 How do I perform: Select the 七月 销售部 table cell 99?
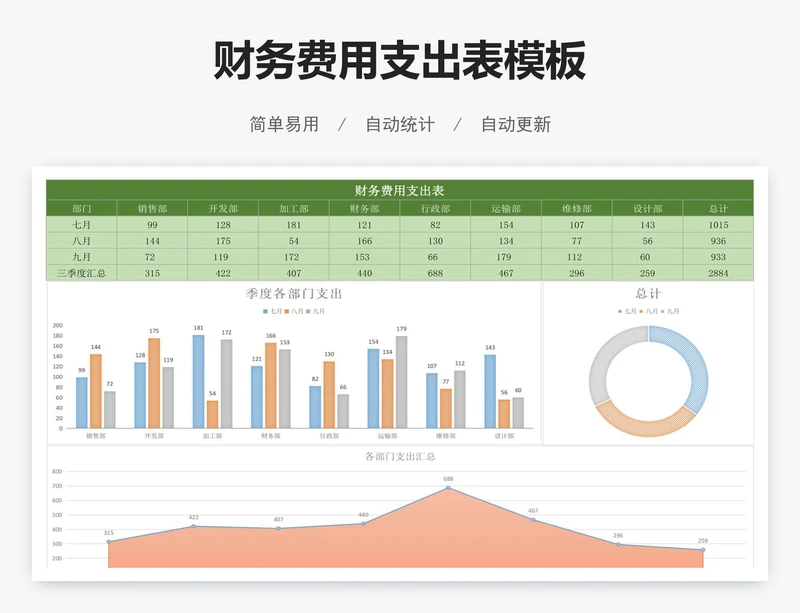coord(152,225)
